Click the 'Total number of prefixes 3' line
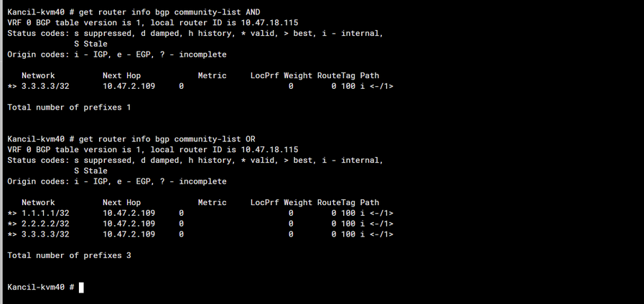Screen dimensions: 644x304 tap(69, 255)
